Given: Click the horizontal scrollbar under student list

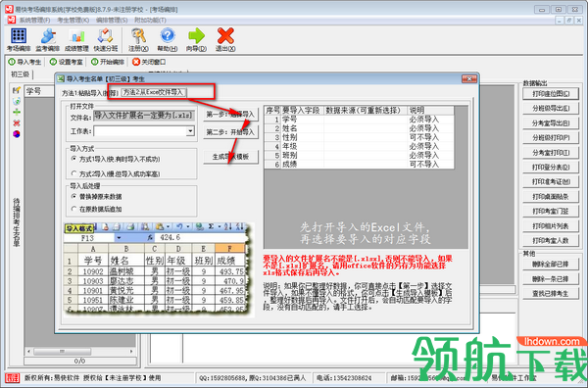Looking at the screenshot, I should pos(80,352).
